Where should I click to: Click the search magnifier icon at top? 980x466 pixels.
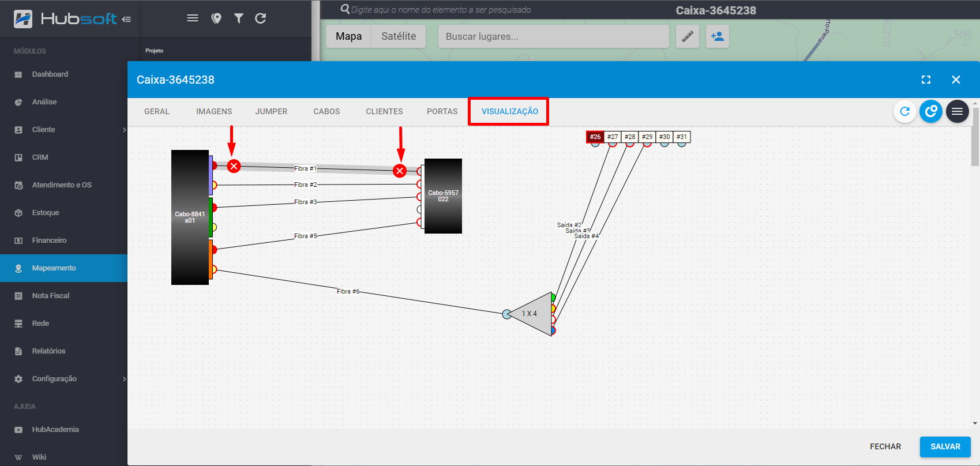(x=345, y=9)
